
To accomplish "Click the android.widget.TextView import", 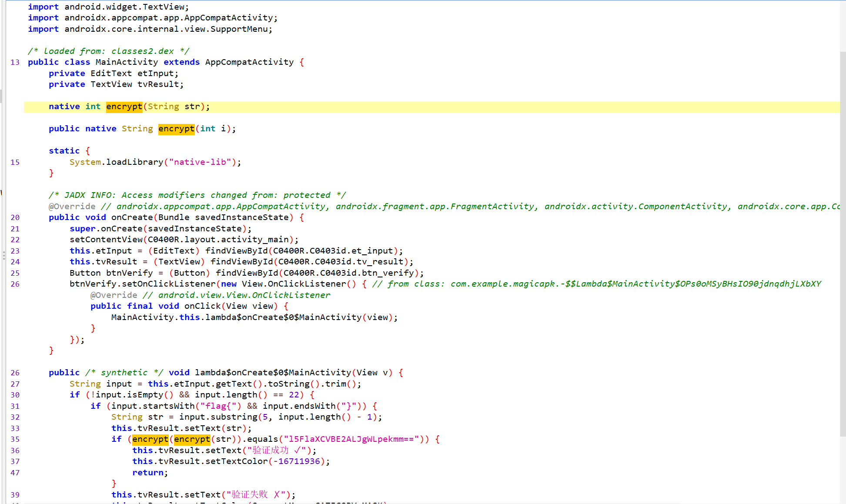I will 109,7.
